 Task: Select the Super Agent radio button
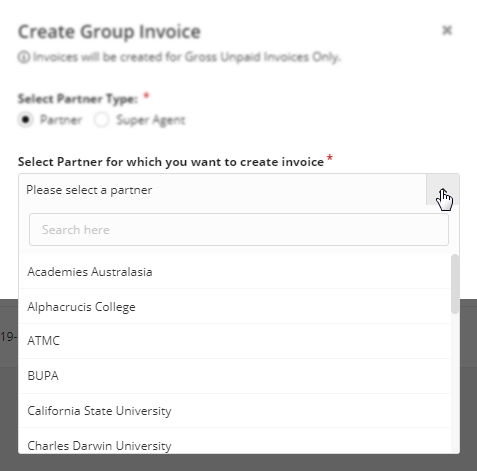coord(102,120)
